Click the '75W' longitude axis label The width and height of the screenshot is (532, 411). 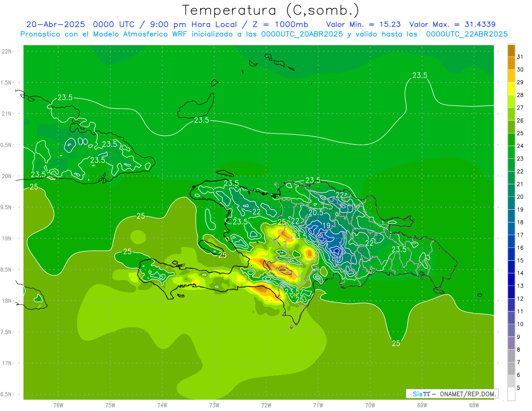click(x=110, y=405)
